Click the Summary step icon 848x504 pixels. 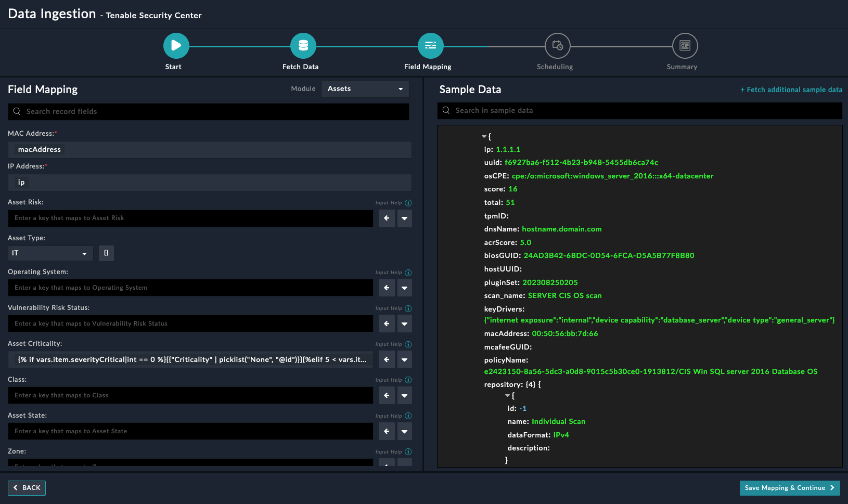(685, 46)
